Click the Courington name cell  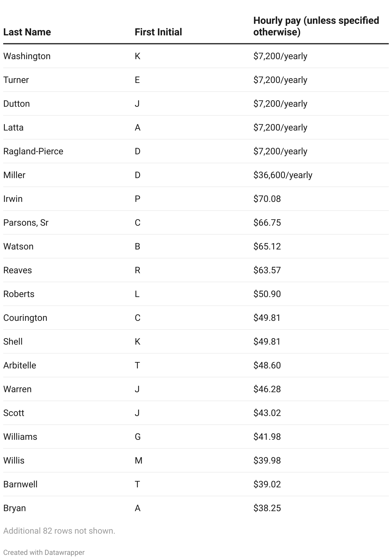tap(25, 318)
